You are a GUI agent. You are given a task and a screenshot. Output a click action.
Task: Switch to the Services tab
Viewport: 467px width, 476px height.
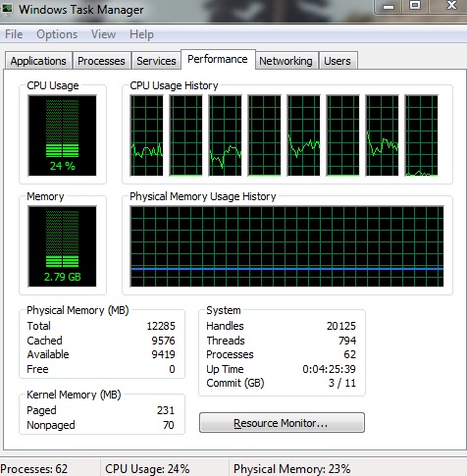(156, 61)
